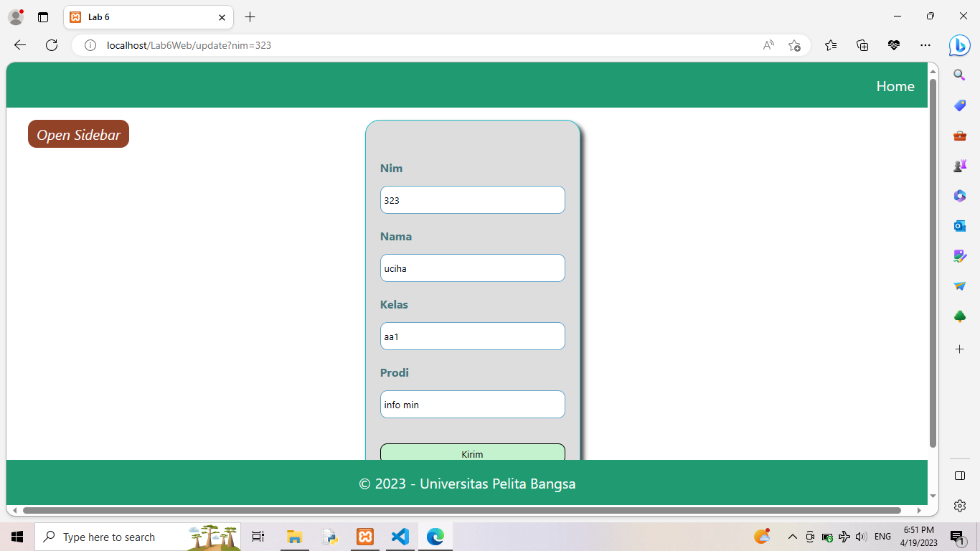This screenshot has height=551, width=980.
Task: Click inside the Nama input field
Action: click(472, 268)
